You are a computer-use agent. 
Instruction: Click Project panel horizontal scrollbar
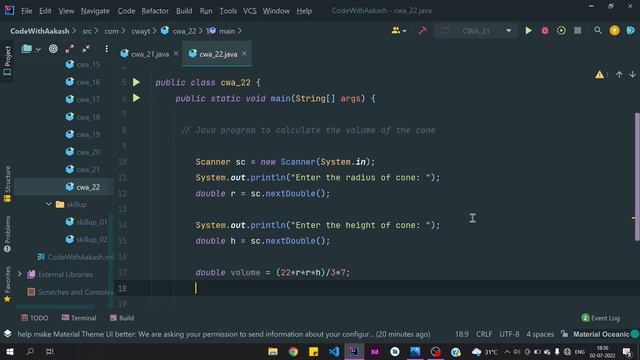tap(54, 306)
